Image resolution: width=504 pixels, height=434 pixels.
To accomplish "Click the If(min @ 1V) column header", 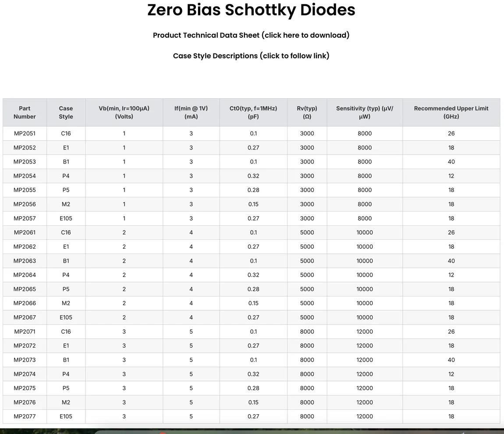I will [191, 112].
